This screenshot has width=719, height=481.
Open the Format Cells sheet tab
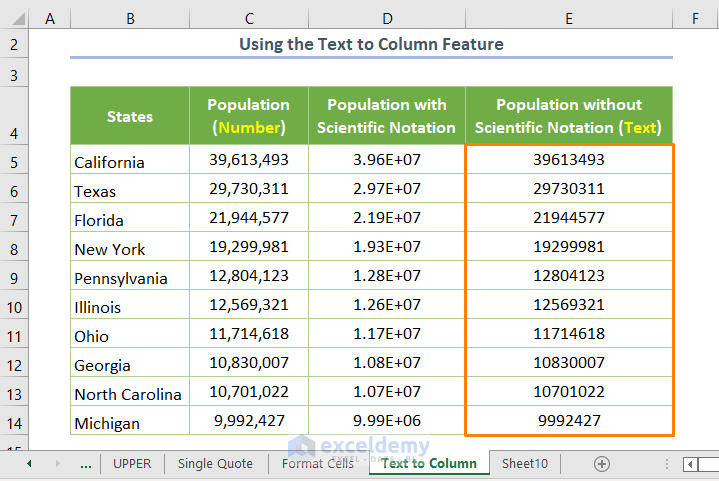tap(317, 463)
